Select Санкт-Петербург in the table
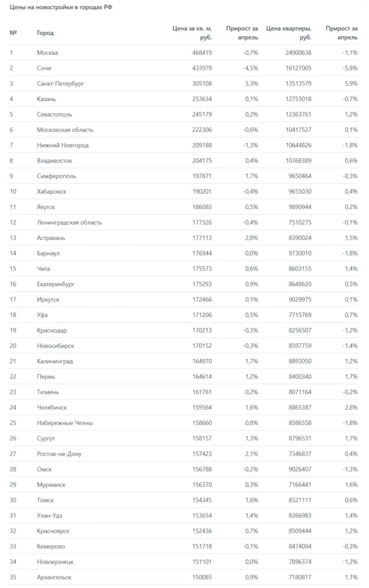 point(61,84)
